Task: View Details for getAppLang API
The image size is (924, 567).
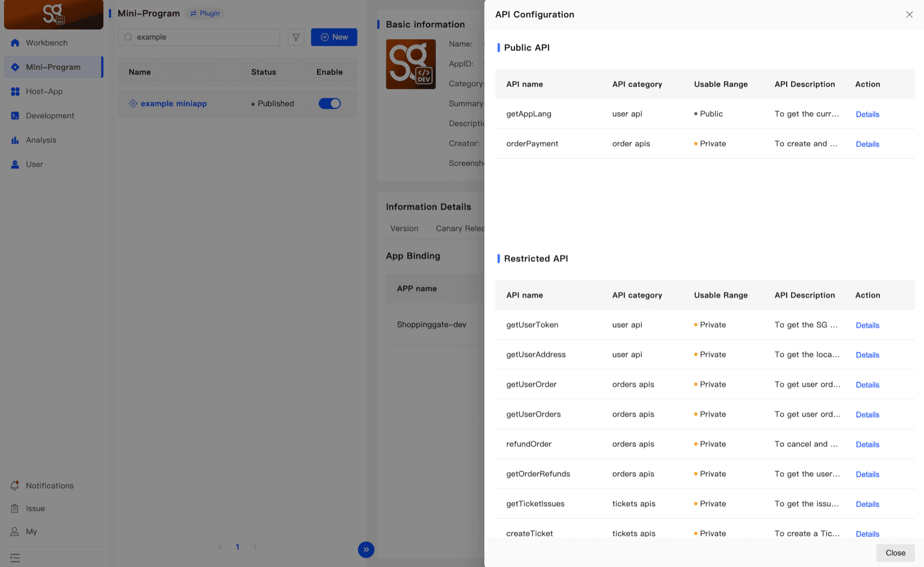Action: (x=867, y=114)
